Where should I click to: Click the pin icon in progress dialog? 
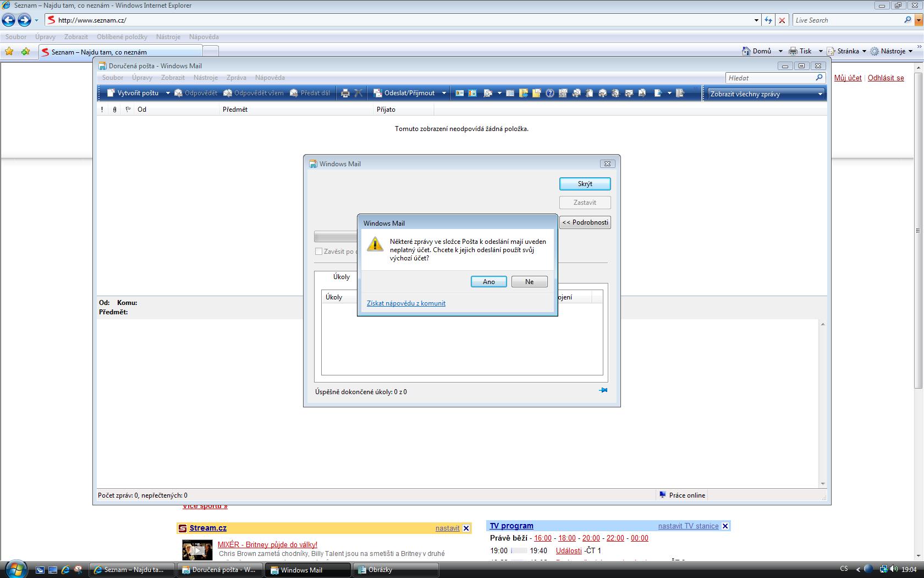(x=603, y=390)
